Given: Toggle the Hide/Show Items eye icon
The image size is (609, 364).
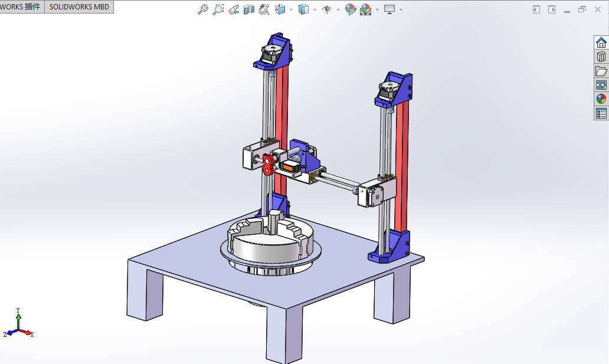Looking at the screenshot, I should coord(327,9).
